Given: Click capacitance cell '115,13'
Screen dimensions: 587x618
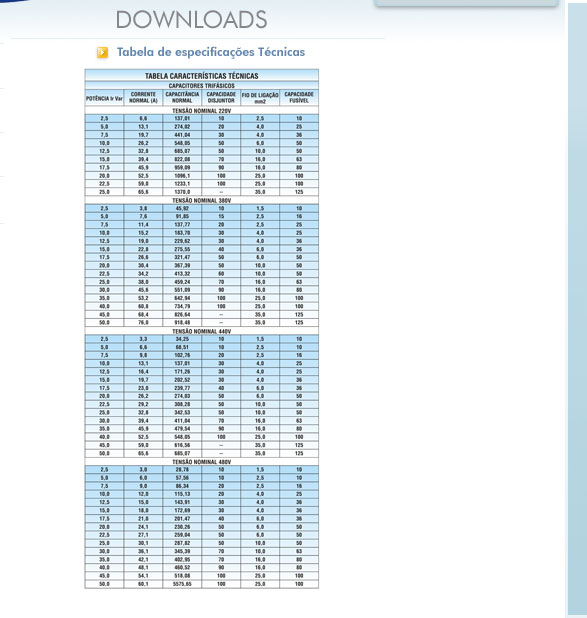Looking at the screenshot, I should coord(182,494).
